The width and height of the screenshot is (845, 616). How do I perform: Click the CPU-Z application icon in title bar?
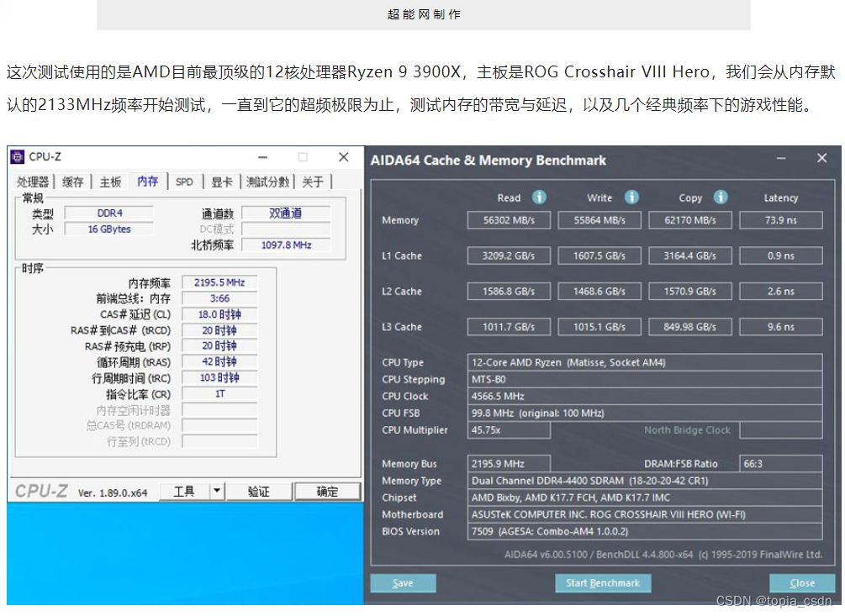pos(18,156)
